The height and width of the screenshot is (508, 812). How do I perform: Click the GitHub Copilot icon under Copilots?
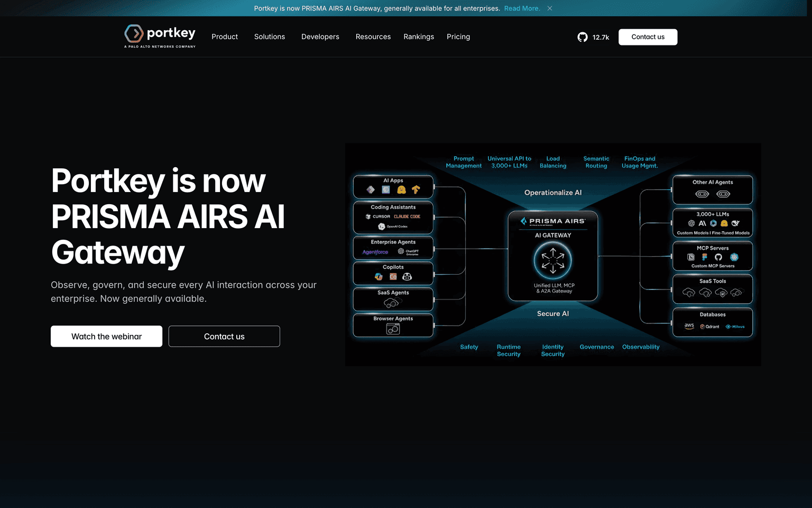tap(407, 276)
